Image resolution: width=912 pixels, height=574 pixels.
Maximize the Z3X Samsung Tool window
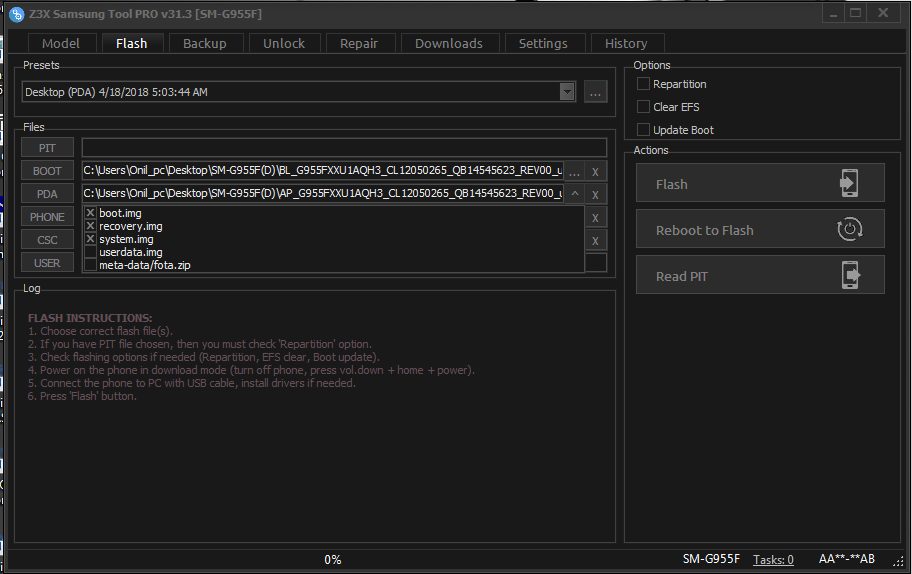tap(856, 13)
